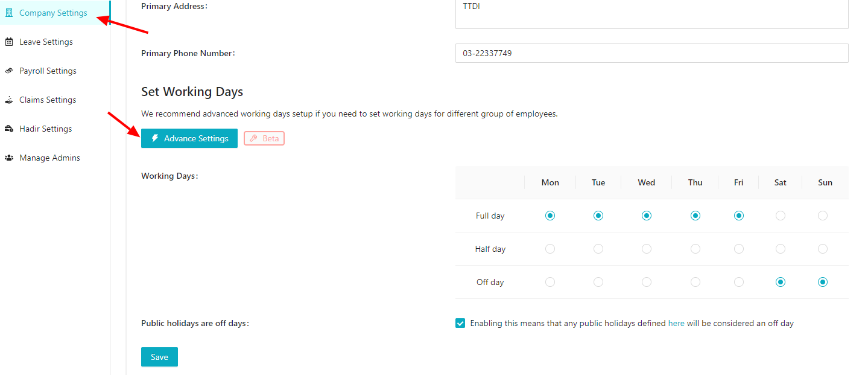Screen dimensions: 868x375
Task: Click the Manage Admins people icon
Action: pos(8,158)
